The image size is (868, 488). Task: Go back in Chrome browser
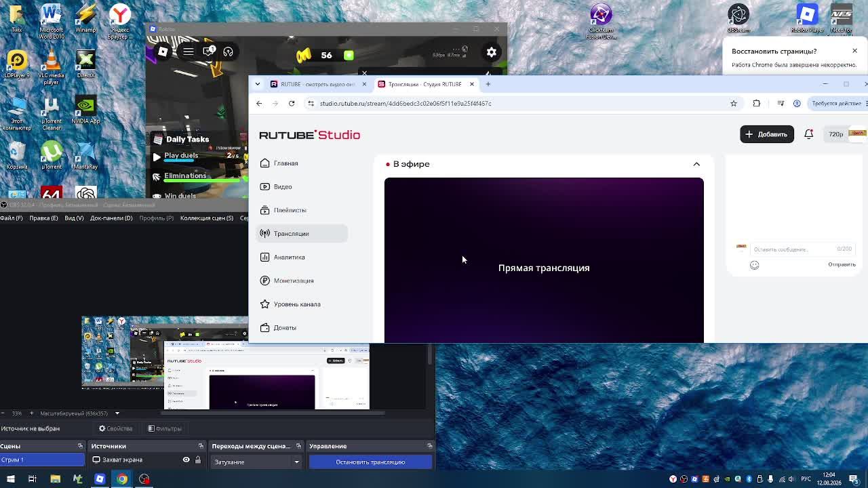coord(259,103)
